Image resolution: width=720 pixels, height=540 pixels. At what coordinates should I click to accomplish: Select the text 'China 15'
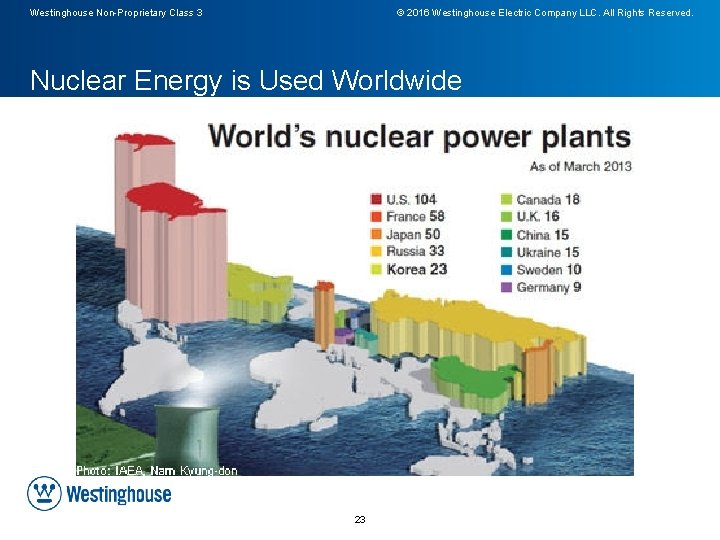click(x=542, y=235)
